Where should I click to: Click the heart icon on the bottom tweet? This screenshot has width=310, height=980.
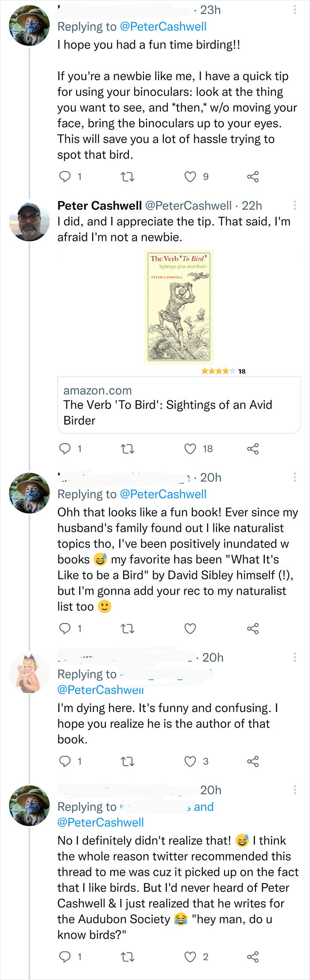coord(190,957)
